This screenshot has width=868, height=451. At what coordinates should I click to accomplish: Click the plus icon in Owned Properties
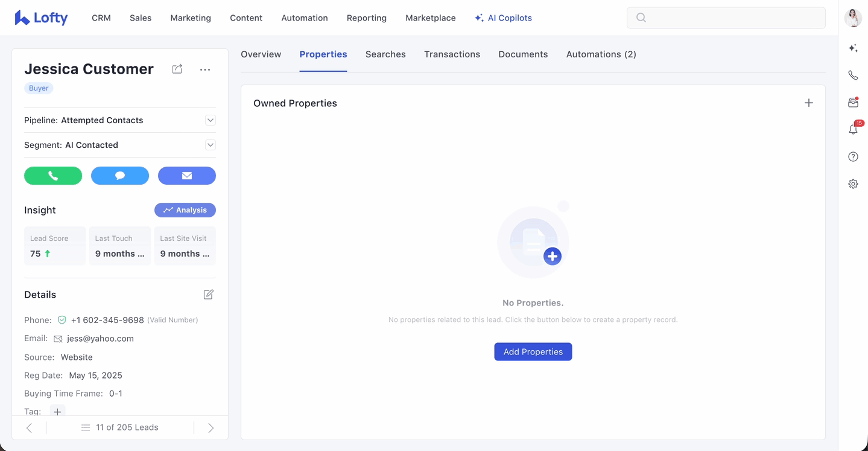[x=809, y=103]
